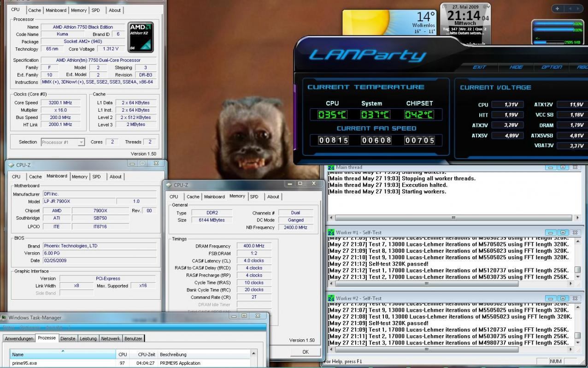The height and width of the screenshot is (368, 588).
Task: Open the Cache tab in the topmost CPU-Z window
Action: [x=35, y=10]
